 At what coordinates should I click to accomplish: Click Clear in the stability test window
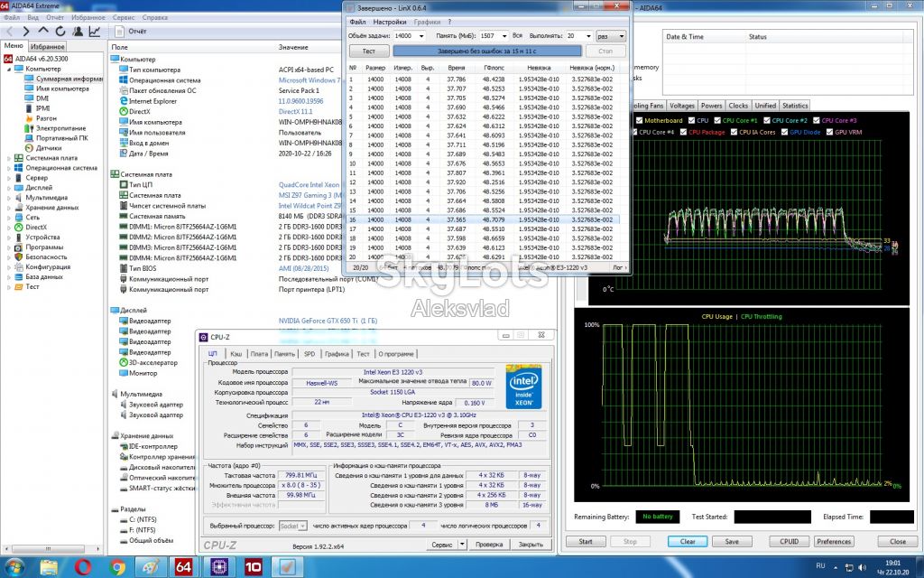687,542
